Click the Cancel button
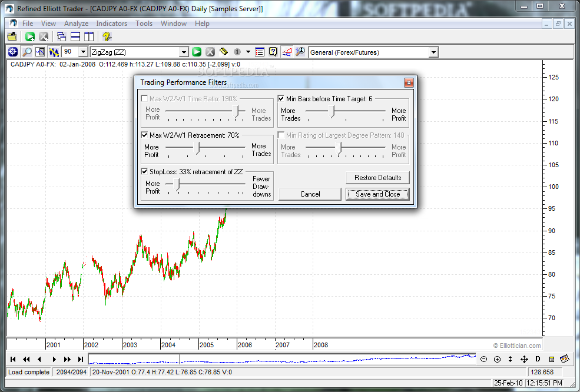This screenshot has height=392, width=580. coord(310,194)
